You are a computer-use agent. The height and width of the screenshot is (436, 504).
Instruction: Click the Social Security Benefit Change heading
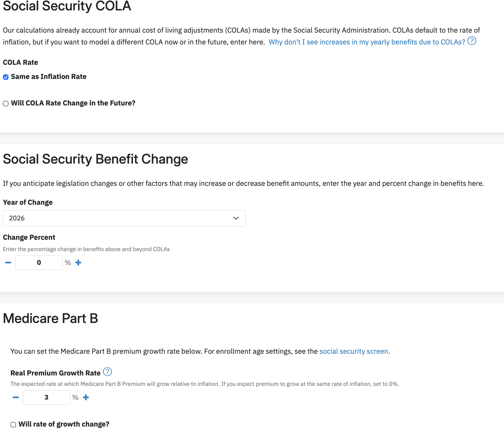point(95,159)
